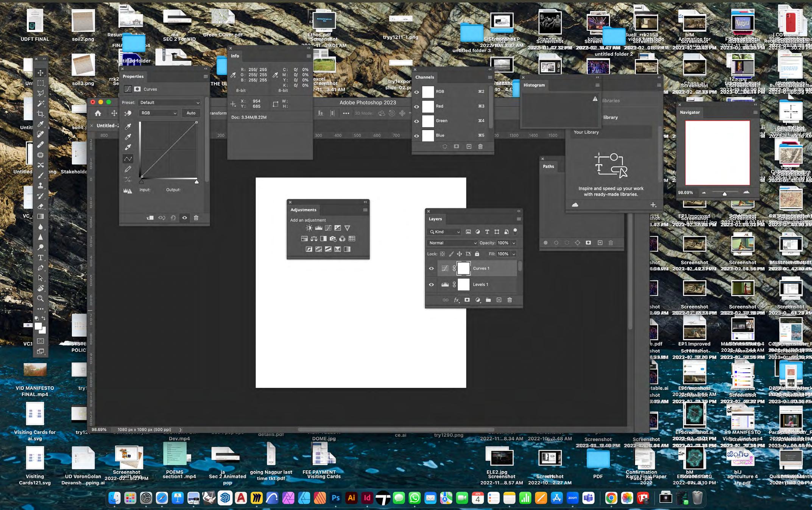Screen dimensions: 812x510
Task: Open the Curves Preset dropdown
Action: pos(169,103)
